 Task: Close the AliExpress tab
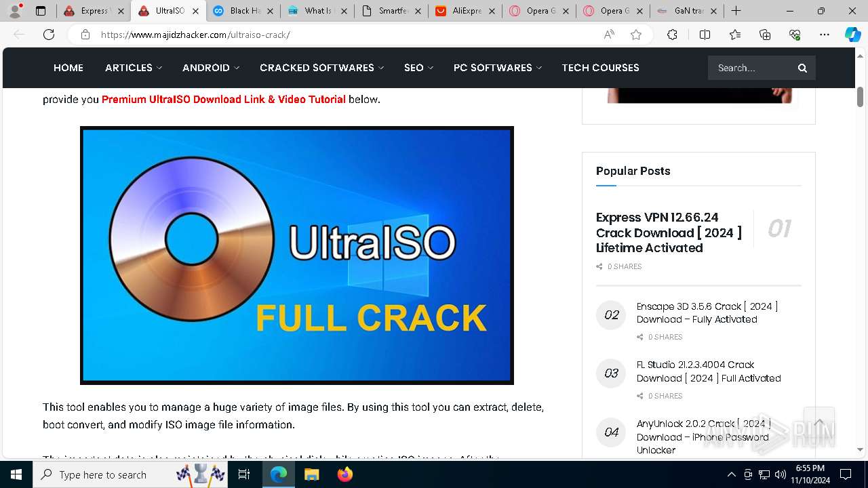coord(493,11)
